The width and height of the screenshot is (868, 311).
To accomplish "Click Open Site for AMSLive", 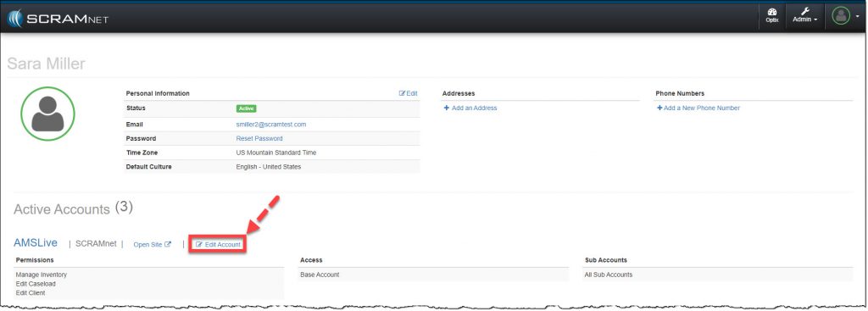I will [153, 245].
